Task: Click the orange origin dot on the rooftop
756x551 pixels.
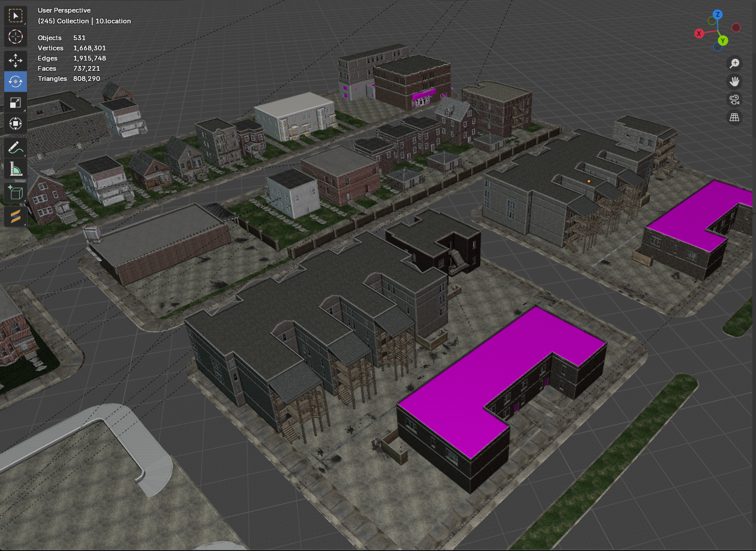Action: click(x=589, y=180)
